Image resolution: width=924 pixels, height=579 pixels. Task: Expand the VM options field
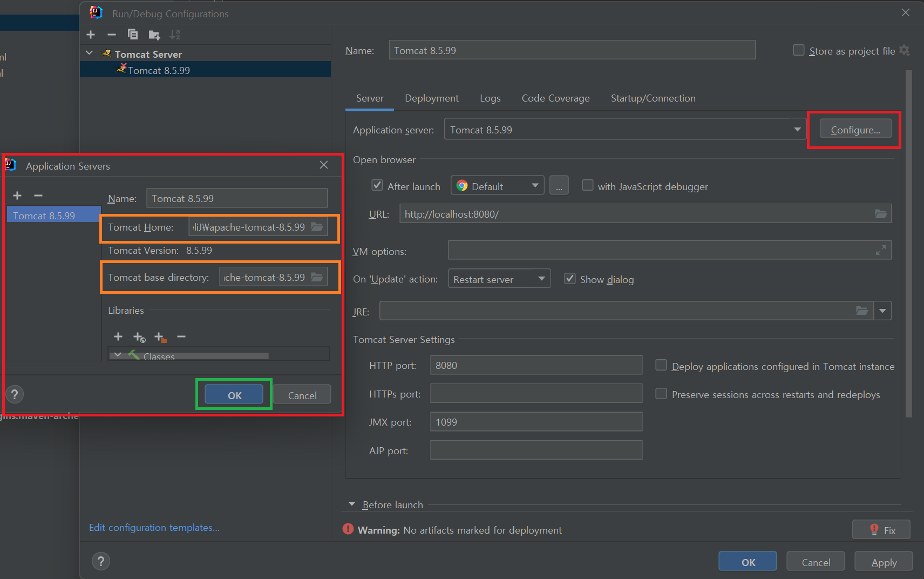[880, 250]
